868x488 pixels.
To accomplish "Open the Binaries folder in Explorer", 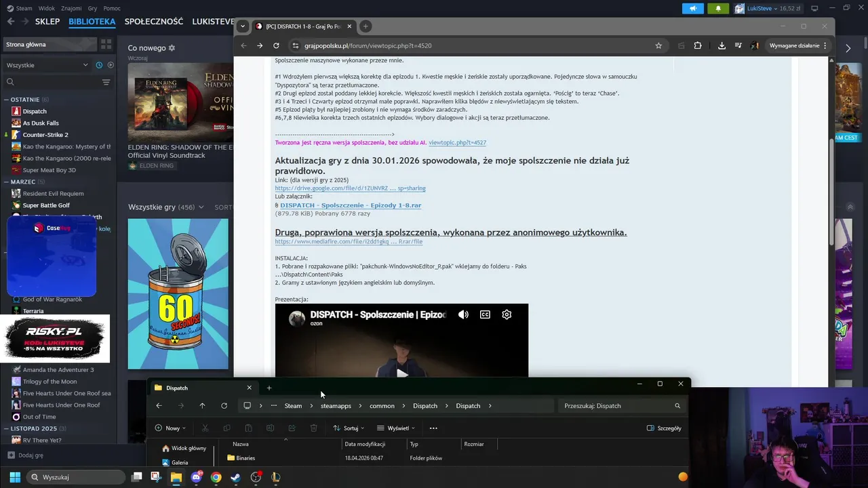I will pyautogui.click(x=245, y=458).
